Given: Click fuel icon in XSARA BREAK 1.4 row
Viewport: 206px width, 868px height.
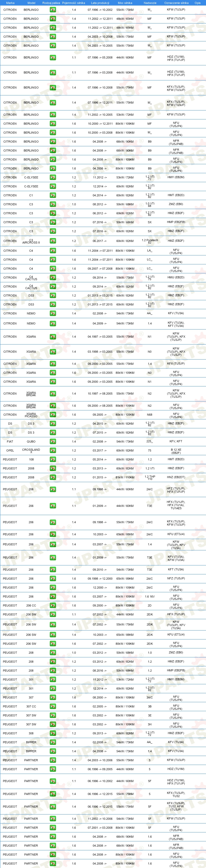Looking at the screenshot, I should click(53, 394).
